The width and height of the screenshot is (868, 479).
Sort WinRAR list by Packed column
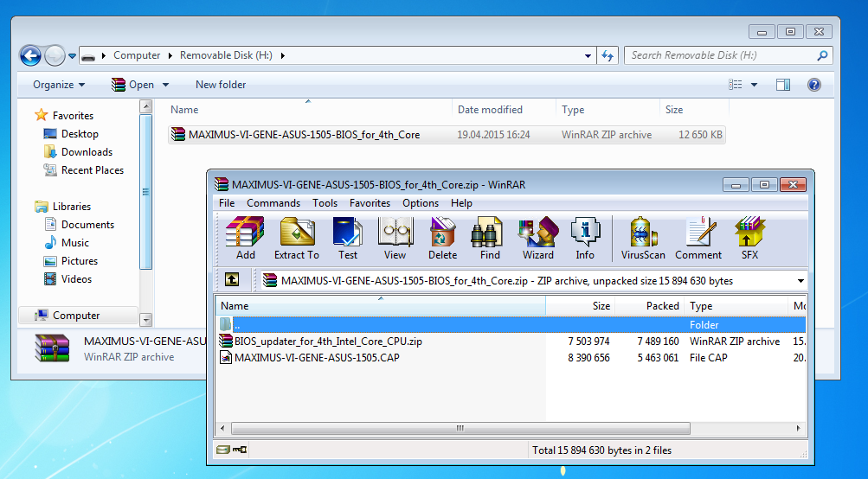(649, 306)
